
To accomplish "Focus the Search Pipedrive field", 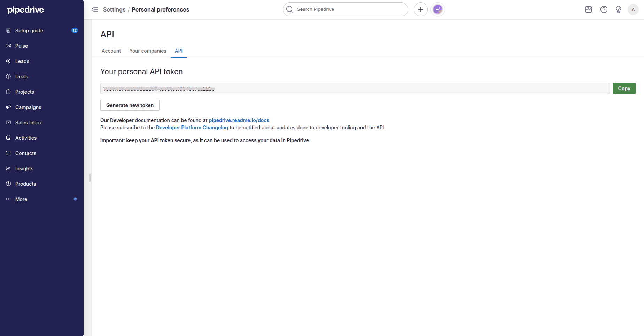I will tap(346, 9).
